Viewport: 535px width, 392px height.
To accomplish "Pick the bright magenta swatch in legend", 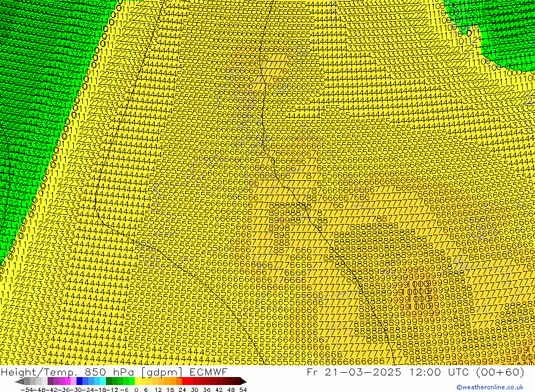I will click(x=67, y=382).
